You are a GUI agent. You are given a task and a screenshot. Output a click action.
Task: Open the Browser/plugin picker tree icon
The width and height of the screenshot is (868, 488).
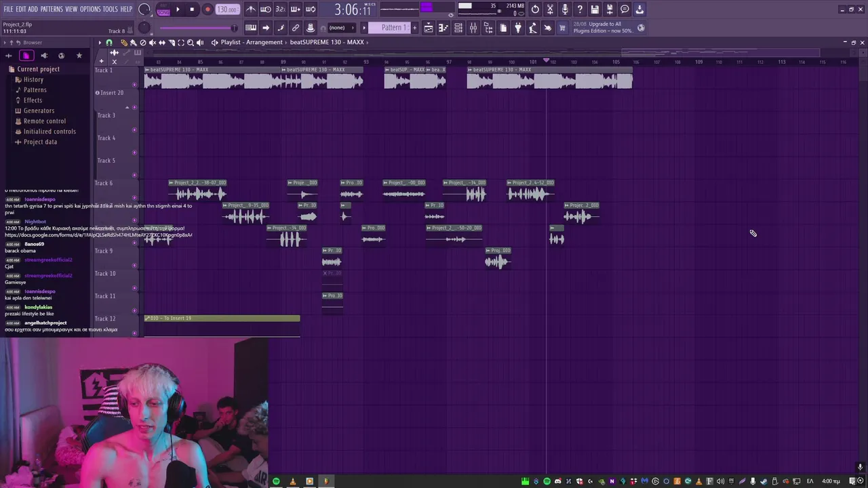tap(488, 28)
